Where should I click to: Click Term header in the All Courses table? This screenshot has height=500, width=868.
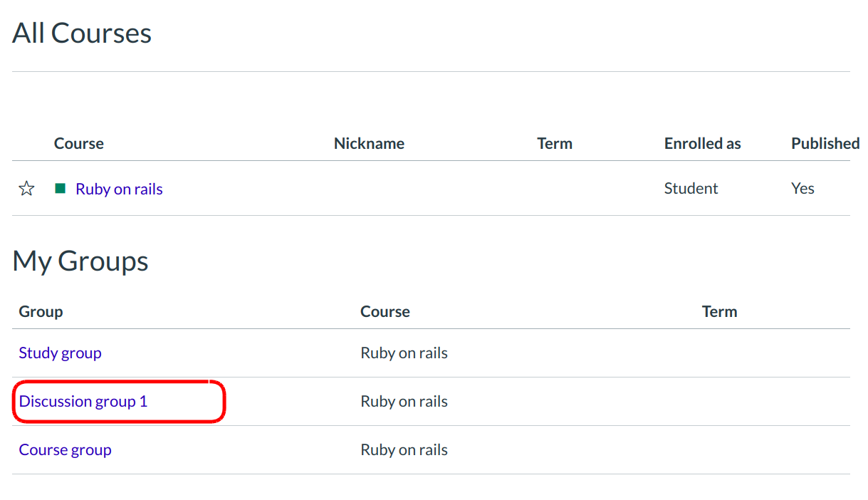(554, 144)
